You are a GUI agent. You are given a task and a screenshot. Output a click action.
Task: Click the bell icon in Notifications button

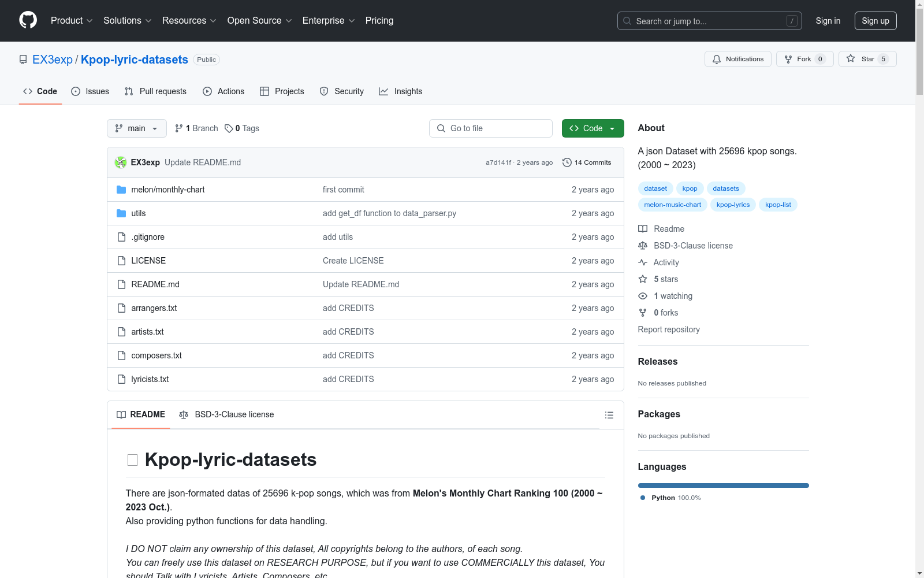pyautogui.click(x=717, y=59)
